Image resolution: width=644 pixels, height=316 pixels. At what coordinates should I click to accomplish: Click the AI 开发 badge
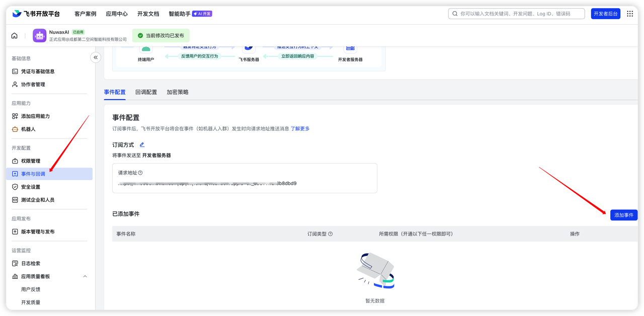click(202, 14)
